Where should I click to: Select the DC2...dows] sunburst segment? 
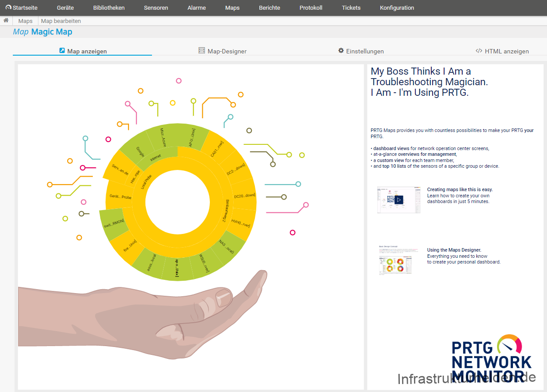pos(237,169)
